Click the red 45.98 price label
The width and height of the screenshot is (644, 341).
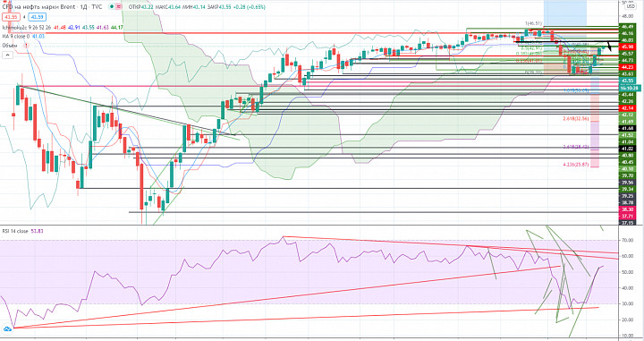point(627,47)
